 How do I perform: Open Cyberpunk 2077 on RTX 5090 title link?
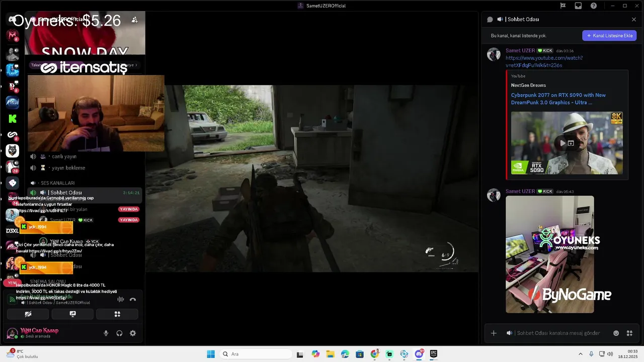click(x=558, y=99)
